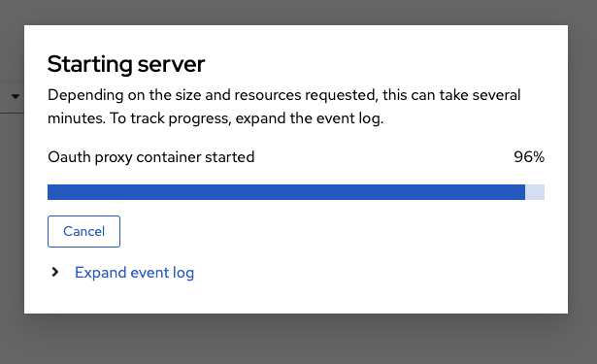
Task: Click the dimmed backdrop below the dialog
Action: (x=299, y=339)
